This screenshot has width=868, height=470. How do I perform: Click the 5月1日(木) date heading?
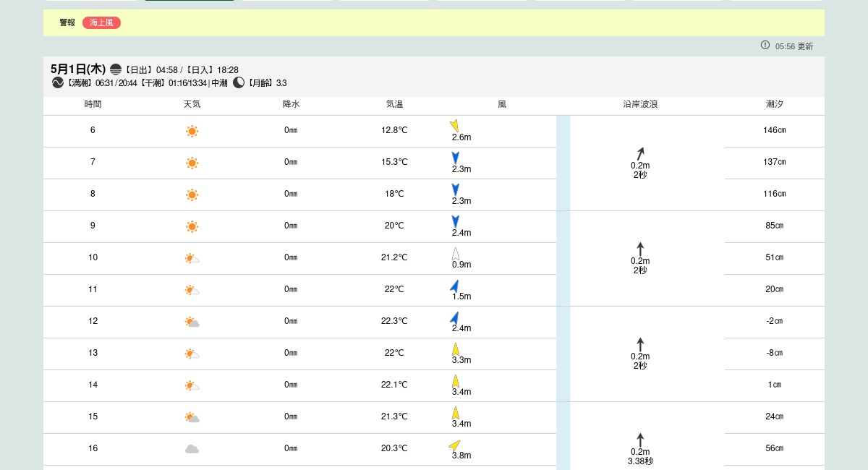(78, 69)
